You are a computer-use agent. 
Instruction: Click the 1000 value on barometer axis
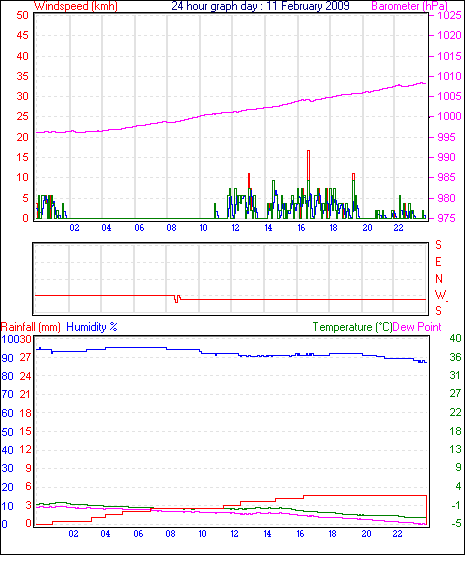tap(449, 116)
